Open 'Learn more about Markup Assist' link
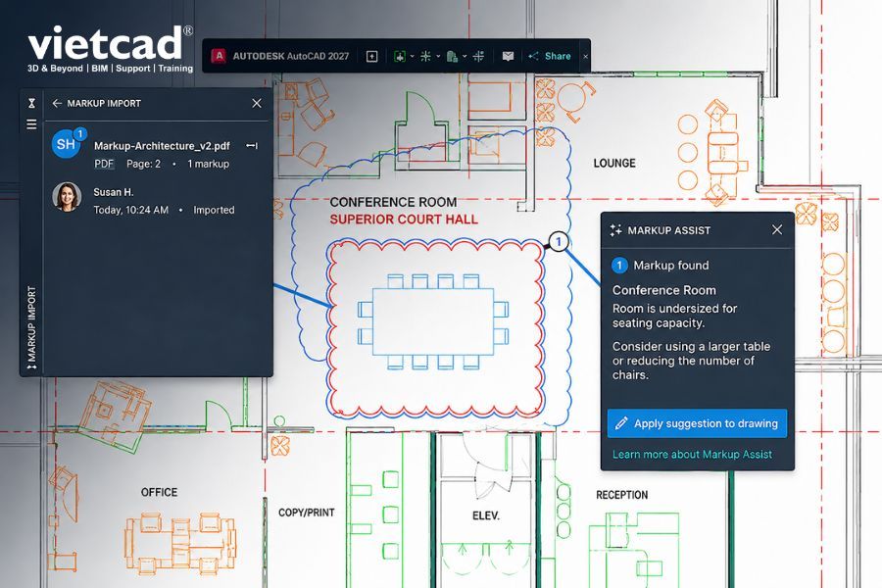This screenshot has width=882, height=588. (692, 454)
